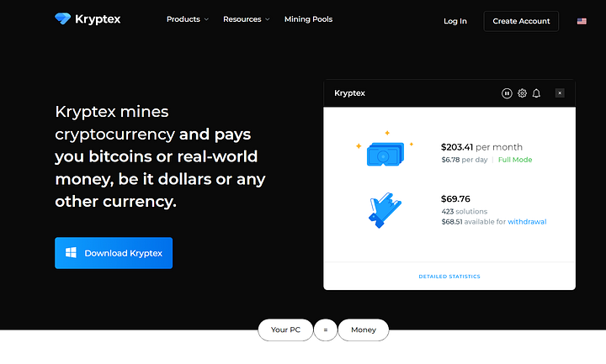The width and height of the screenshot is (606, 364).
Task: Click the Download Kryptex button
Action: [114, 253]
